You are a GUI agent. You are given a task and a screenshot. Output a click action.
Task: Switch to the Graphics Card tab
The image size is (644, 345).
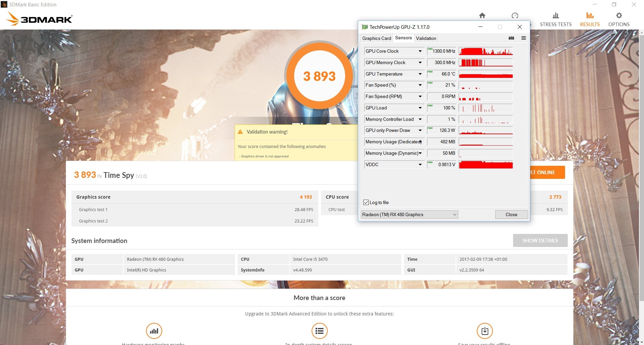pyautogui.click(x=376, y=38)
